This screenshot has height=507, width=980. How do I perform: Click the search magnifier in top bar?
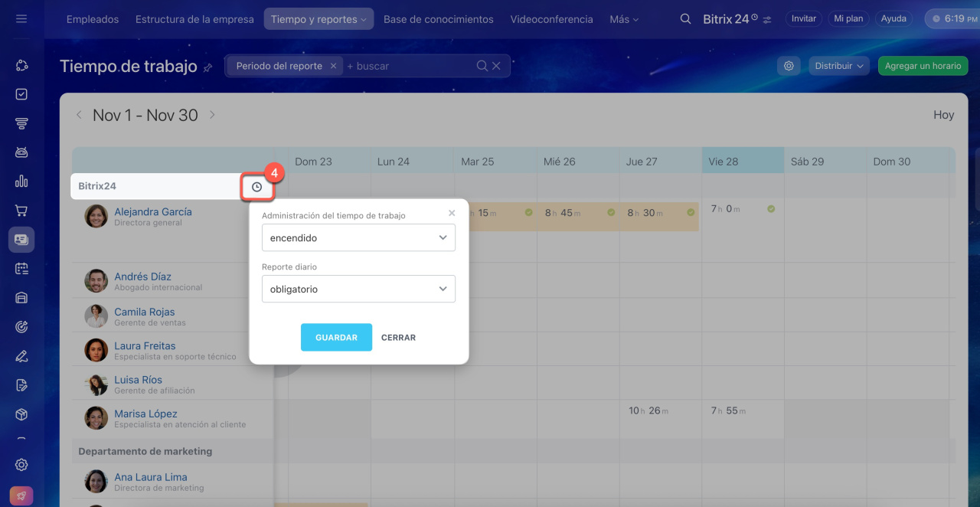[x=685, y=19]
